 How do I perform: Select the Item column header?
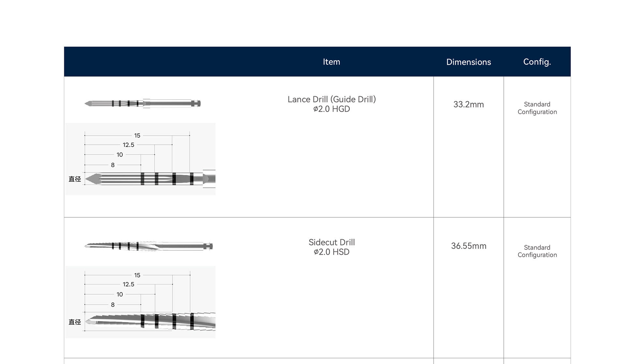(332, 62)
